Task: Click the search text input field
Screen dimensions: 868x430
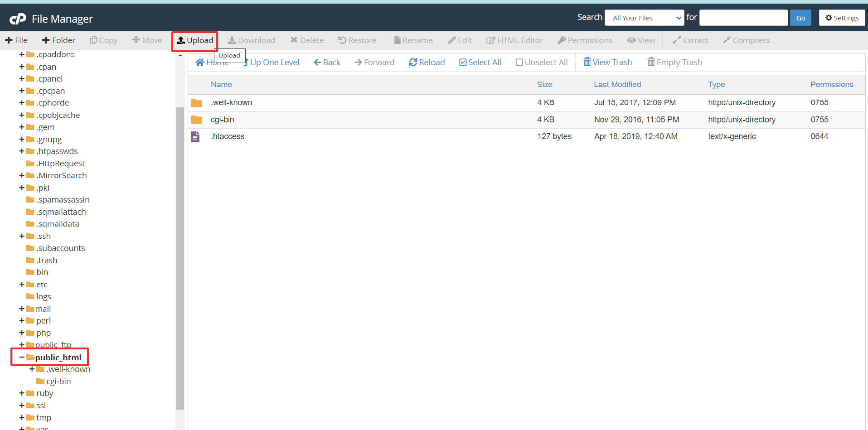Action: point(743,18)
